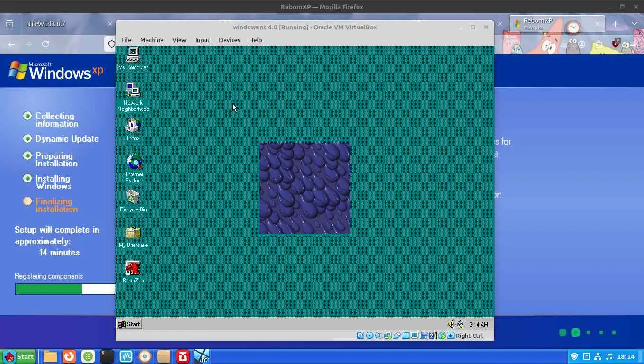Open red downloader taskbar icon
The height and width of the screenshot is (364, 644).
tap(183, 356)
